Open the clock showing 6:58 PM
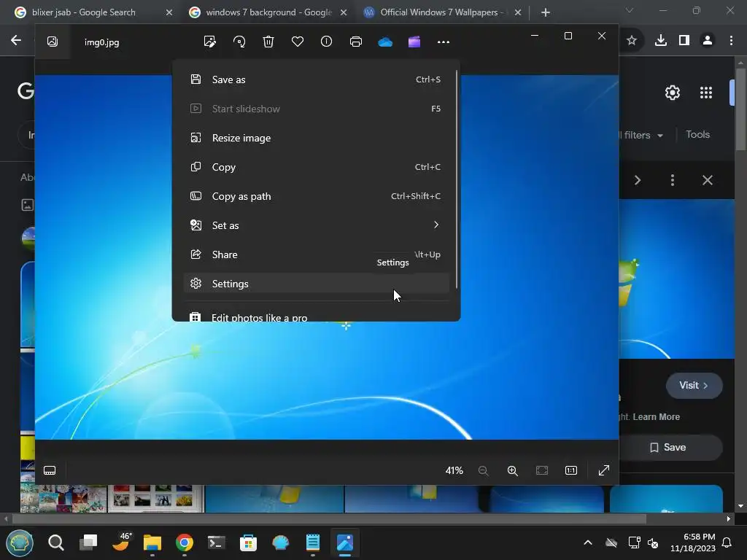This screenshot has width=747, height=560. 693,542
